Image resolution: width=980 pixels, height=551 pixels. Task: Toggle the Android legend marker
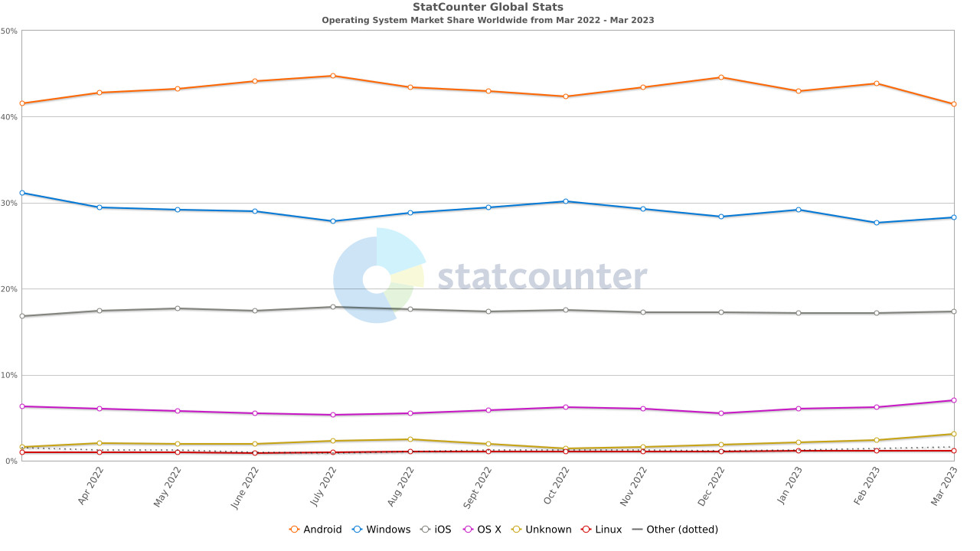click(x=294, y=530)
